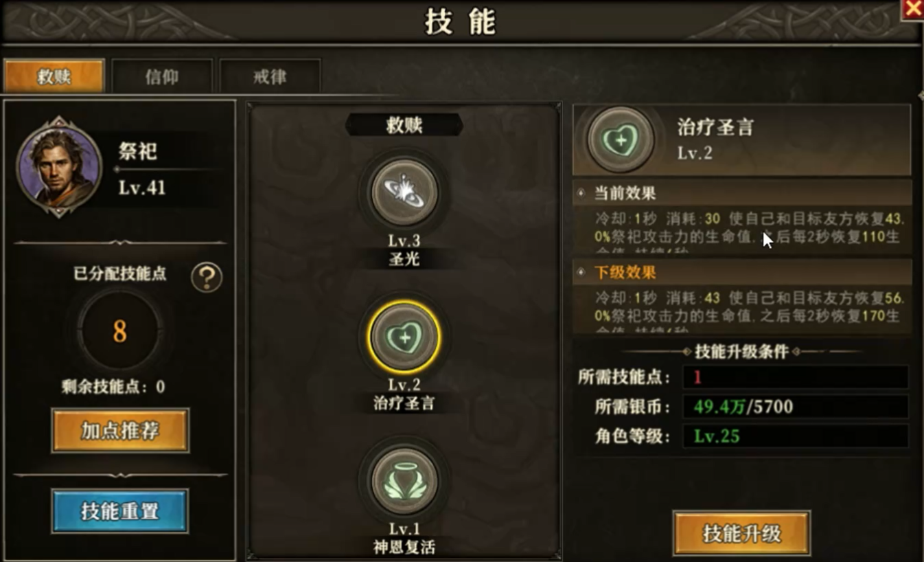Select the 治疗圣言 heart skill icon
This screenshot has width=924, height=562.
pos(404,337)
